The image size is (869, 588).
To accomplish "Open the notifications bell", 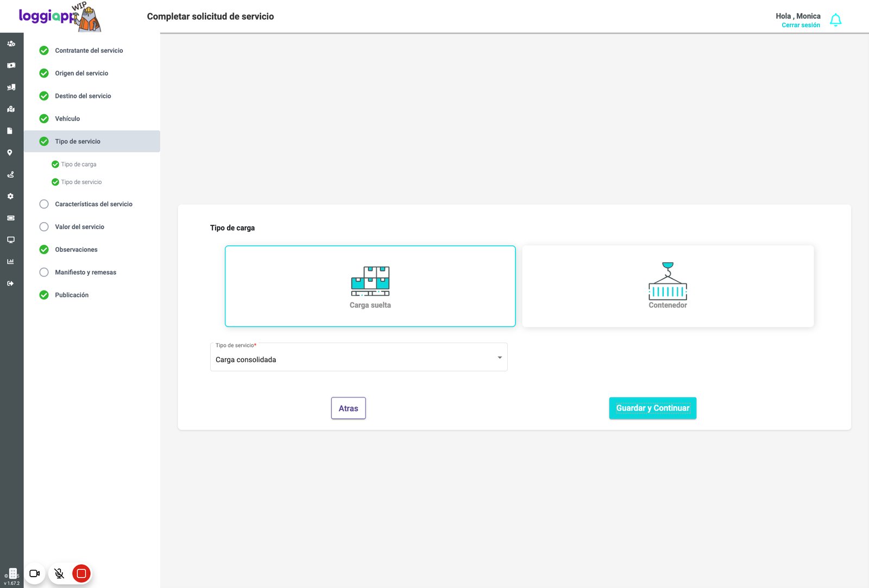I will pos(836,20).
